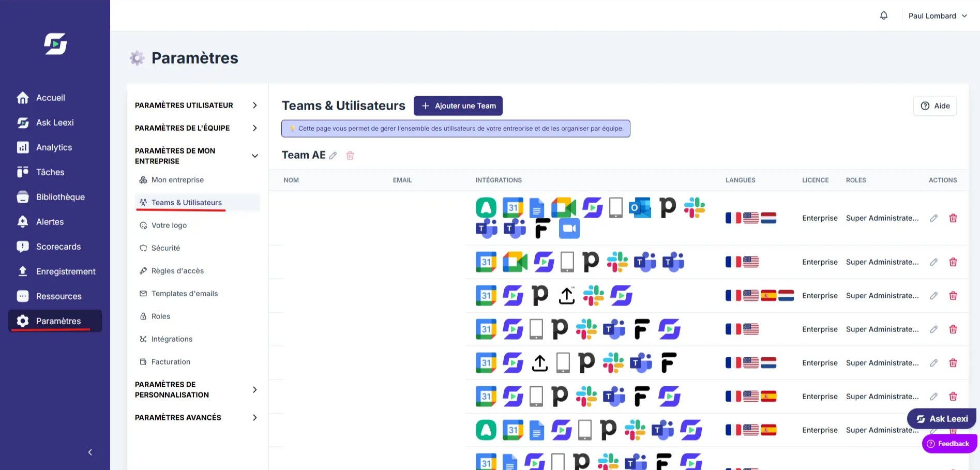Screen dimensions: 980x470
Task: Delete the user with four language flags
Action: 953,296
